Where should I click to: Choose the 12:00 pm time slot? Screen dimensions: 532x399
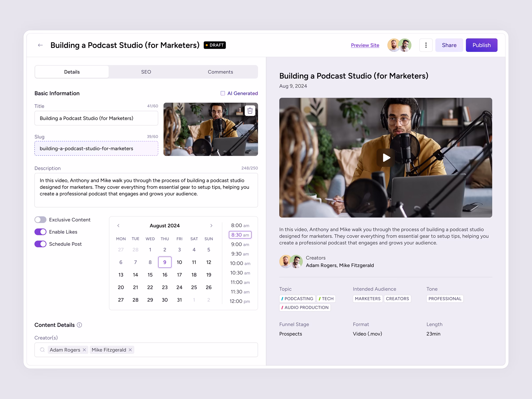pos(240,301)
